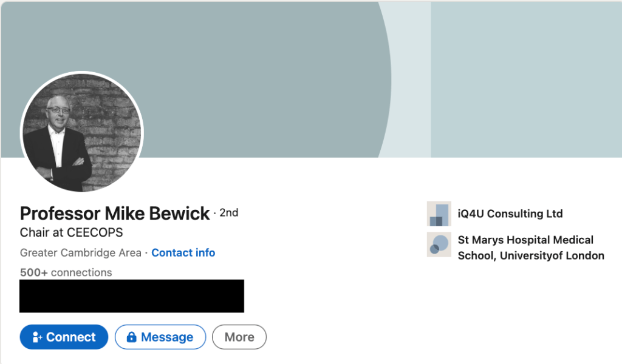Click the dark teal curved banner section
The height and width of the screenshot is (364, 622).
pos(243,73)
